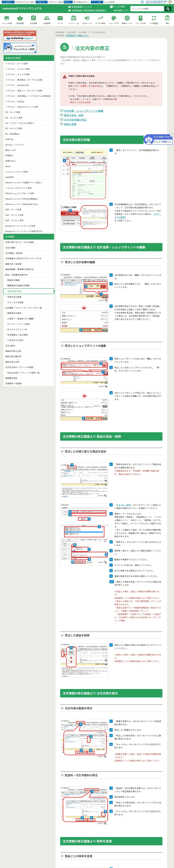Open the 商品管理 basket icon
The image size is (174, 868).
click(20, 20)
